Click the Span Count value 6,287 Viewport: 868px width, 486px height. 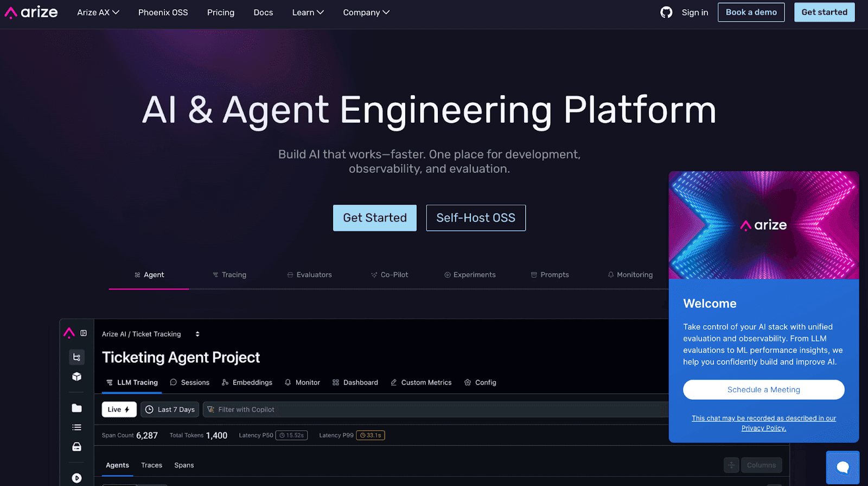(x=146, y=435)
